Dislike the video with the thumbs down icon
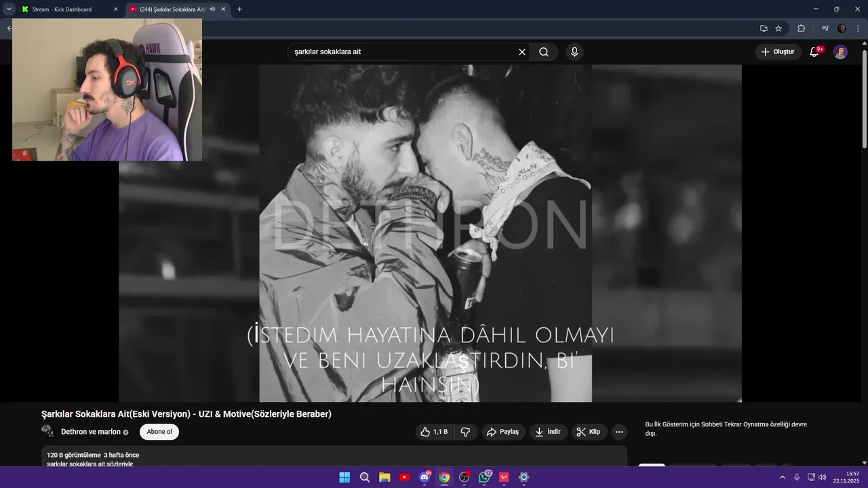This screenshot has height=488, width=868. tap(465, 432)
